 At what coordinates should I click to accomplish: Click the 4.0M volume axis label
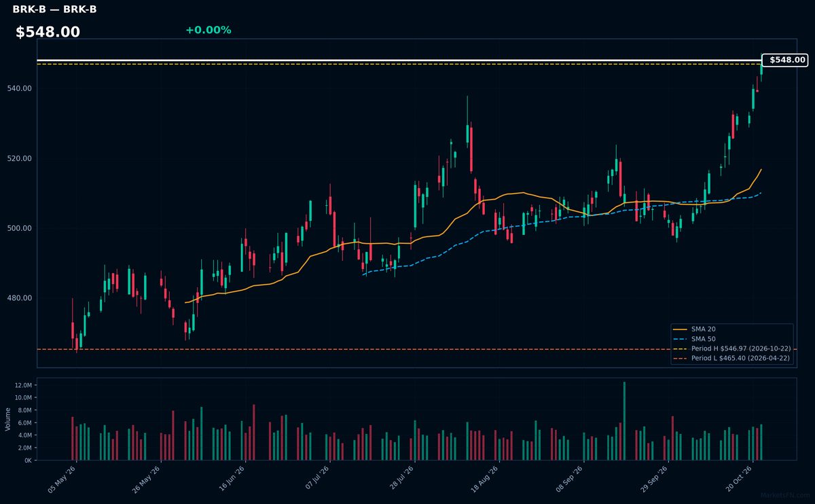pos(24,435)
